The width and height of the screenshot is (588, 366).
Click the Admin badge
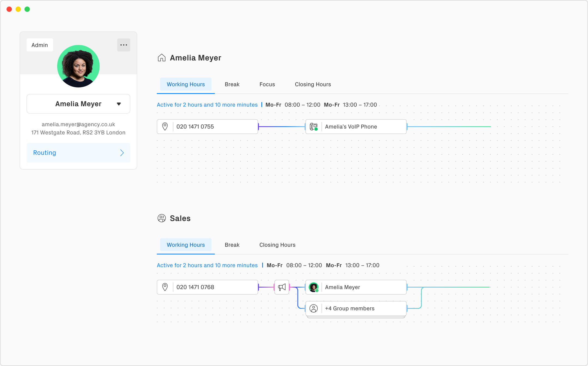40,45
